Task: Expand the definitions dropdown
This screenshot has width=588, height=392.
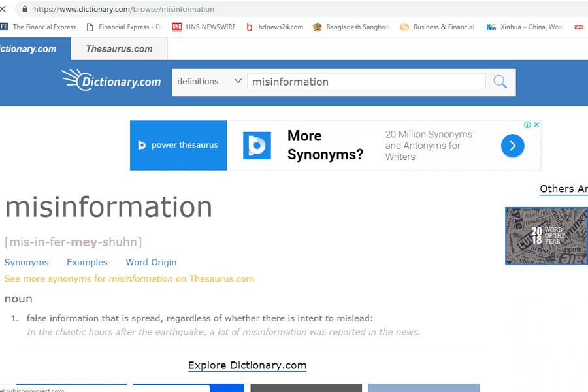Action: (x=209, y=82)
